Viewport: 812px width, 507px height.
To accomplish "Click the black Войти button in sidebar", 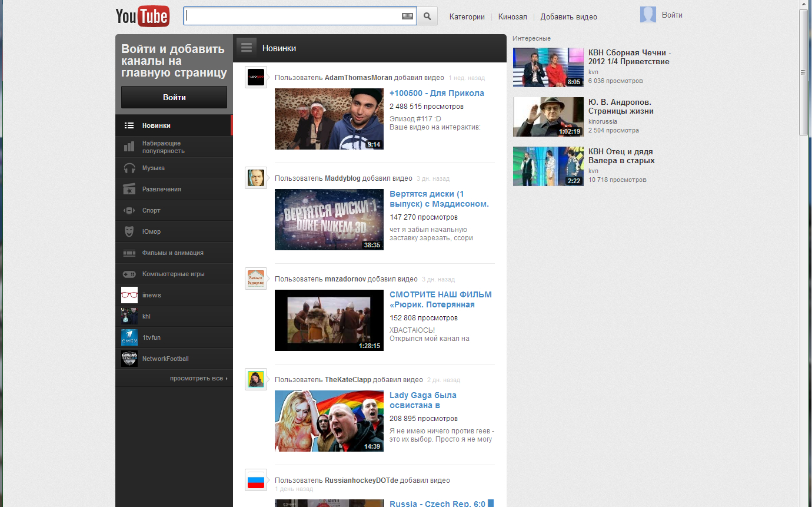I will click(x=174, y=97).
